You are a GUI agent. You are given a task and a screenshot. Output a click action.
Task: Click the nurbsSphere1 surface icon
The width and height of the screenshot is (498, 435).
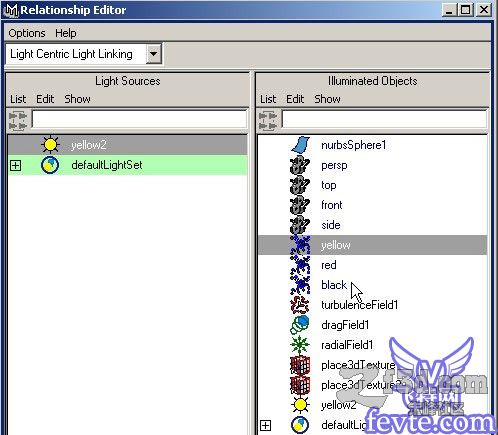click(300, 145)
